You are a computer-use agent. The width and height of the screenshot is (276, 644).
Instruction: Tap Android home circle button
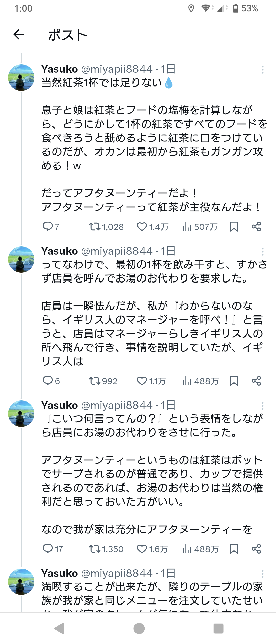(139, 628)
